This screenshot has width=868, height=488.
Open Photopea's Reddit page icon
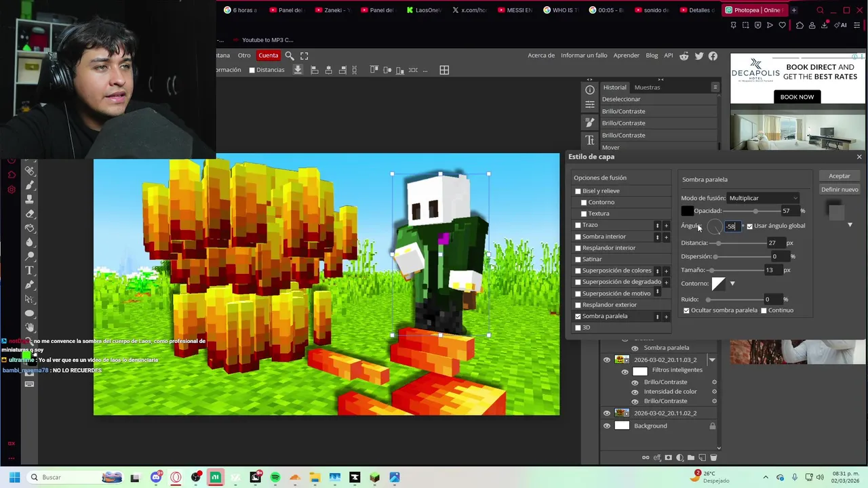pos(684,56)
